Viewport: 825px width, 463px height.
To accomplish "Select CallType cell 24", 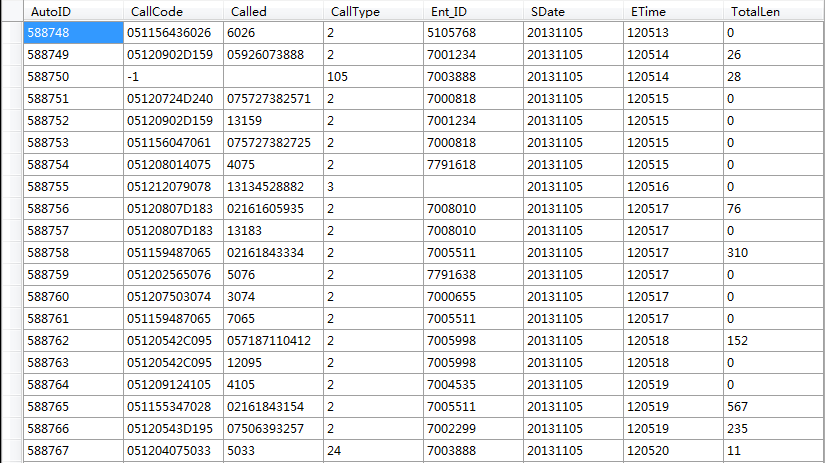I will click(x=373, y=451).
